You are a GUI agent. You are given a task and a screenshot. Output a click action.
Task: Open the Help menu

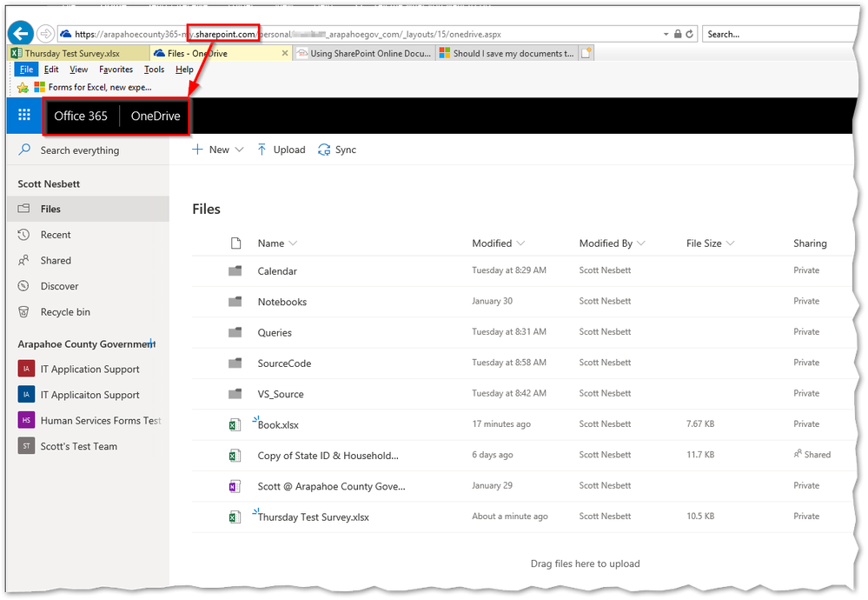click(x=184, y=70)
